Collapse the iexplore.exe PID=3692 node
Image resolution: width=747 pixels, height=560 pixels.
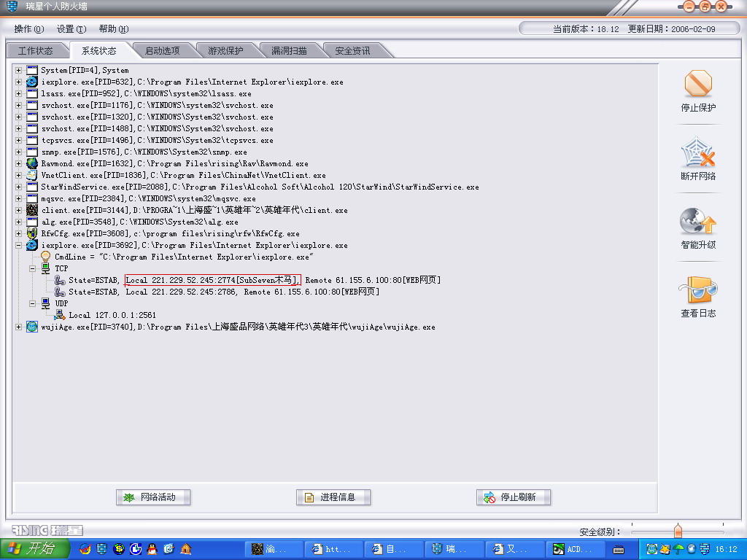[18, 245]
